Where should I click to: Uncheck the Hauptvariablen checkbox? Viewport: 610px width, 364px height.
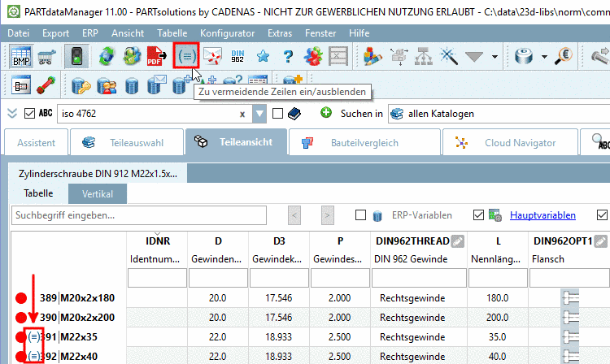coord(478,214)
